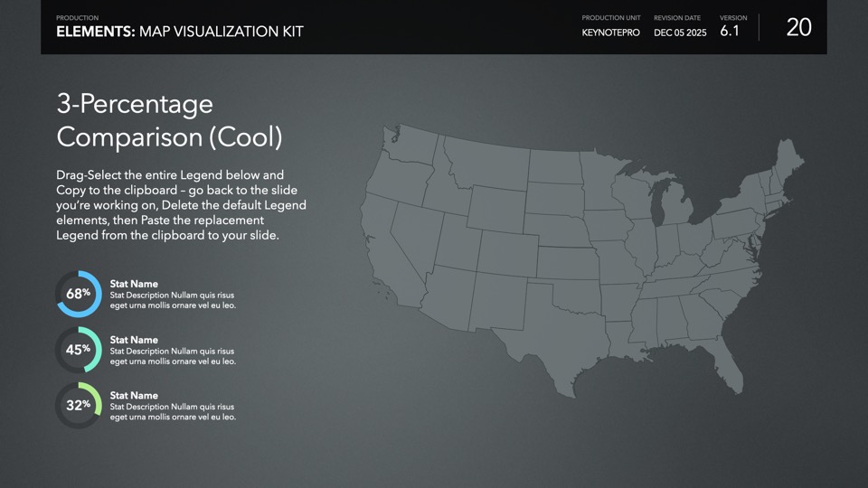
Task: Select the 45% teal donut chart
Action: [x=79, y=350]
